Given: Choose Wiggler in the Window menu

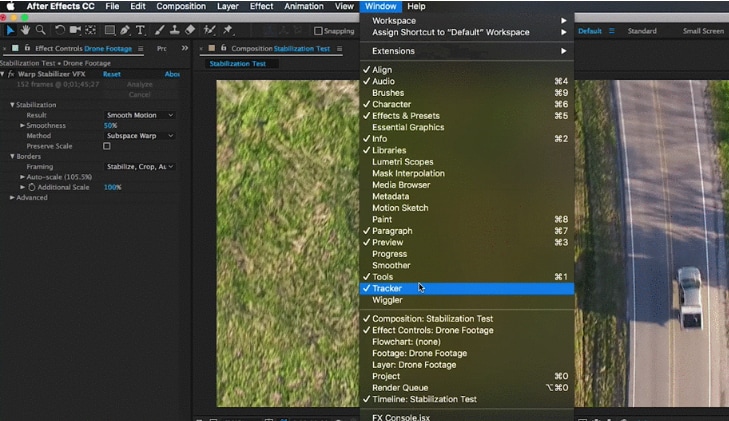Looking at the screenshot, I should 467,300.
